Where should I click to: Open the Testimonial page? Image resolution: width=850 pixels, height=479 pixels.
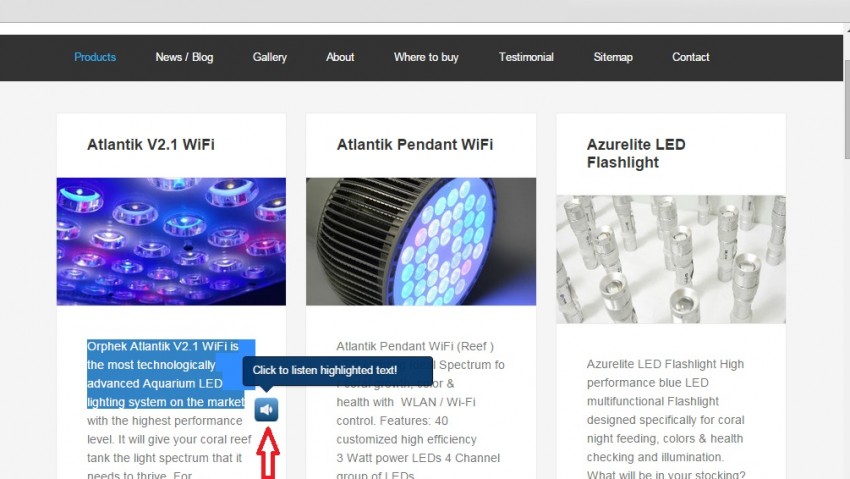[526, 57]
